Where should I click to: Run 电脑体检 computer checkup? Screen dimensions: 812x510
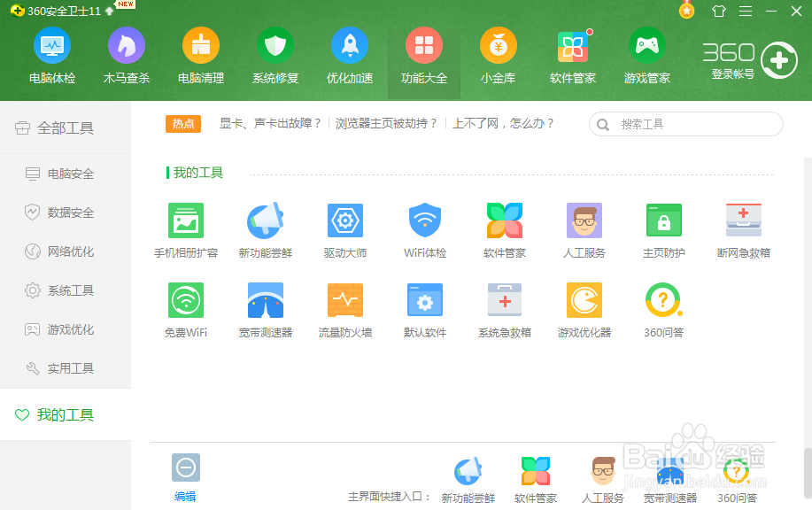pos(51,55)
